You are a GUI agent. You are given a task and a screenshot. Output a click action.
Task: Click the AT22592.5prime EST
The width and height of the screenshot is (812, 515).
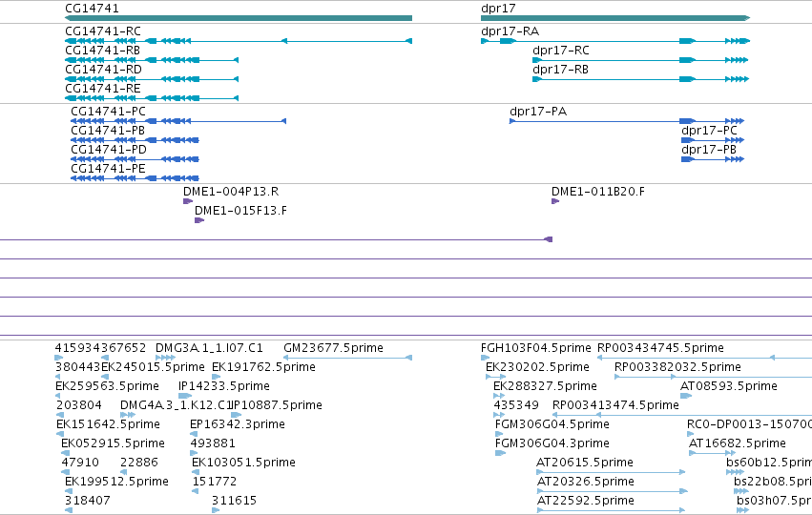tap(612, 511)
